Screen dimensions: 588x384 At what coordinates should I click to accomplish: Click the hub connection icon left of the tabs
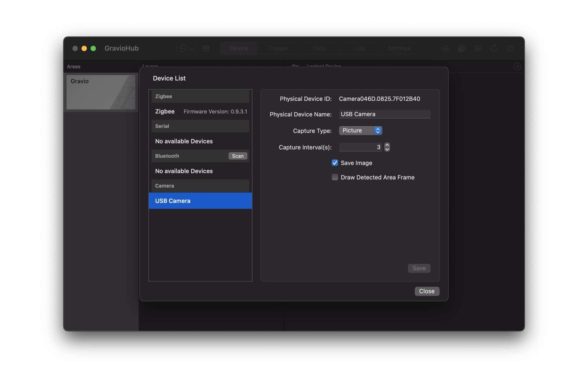pos(183,48)
